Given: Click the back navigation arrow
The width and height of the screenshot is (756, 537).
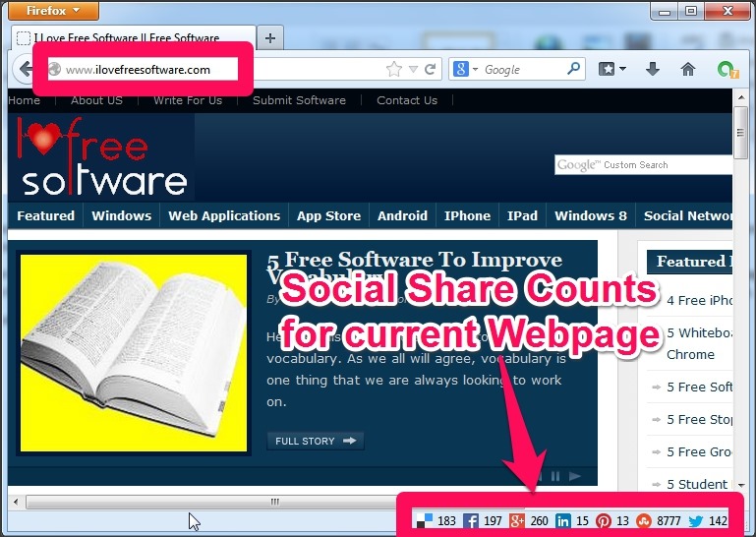Looking at the screenshot, I should (25, 69).
